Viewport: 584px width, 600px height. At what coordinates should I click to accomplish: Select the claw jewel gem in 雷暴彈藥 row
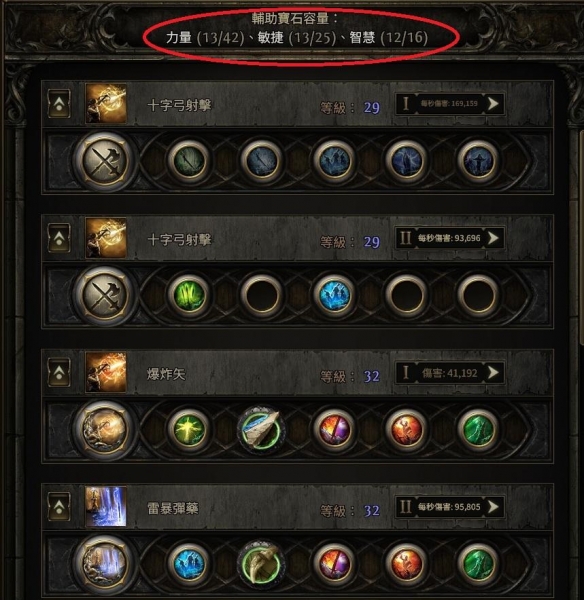[x=261, y=564]
